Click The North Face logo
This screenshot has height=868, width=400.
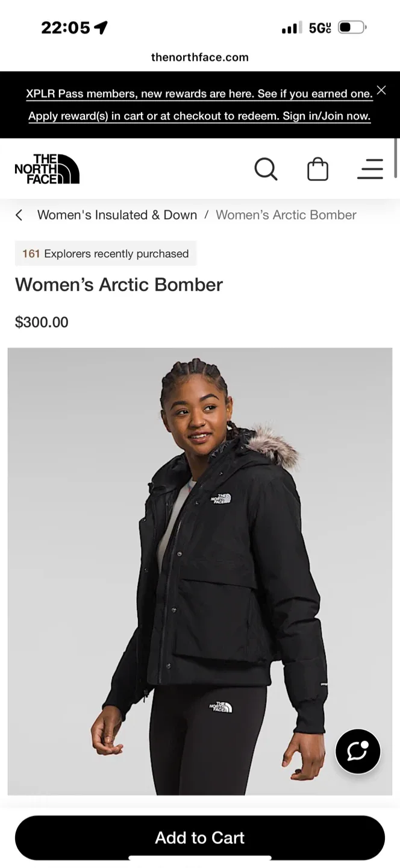point(47,169)
